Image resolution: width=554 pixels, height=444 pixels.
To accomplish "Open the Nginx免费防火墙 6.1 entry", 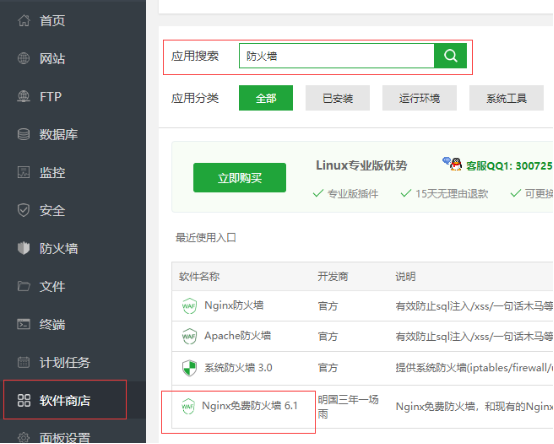I will click(249, 405).
